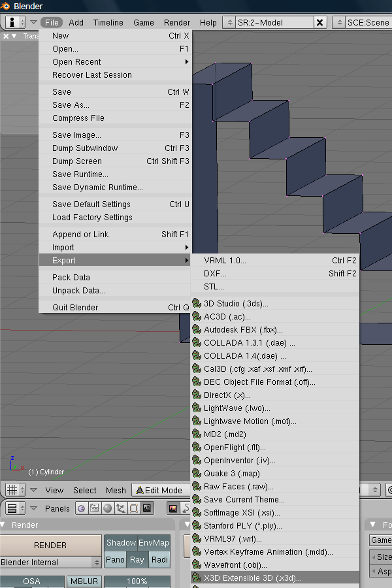Close the Transform Properties floating panel
Viewport: 392px width, 588px height.
coord(6,36)
